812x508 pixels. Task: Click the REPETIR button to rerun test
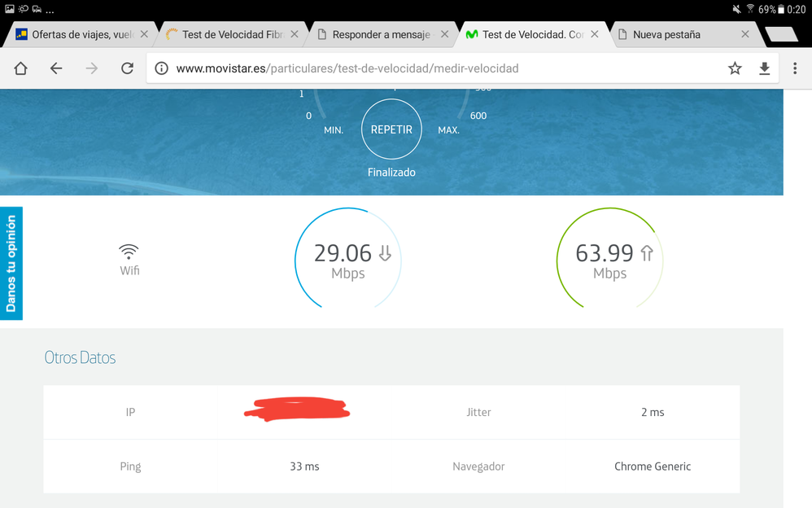coord(391,129)
